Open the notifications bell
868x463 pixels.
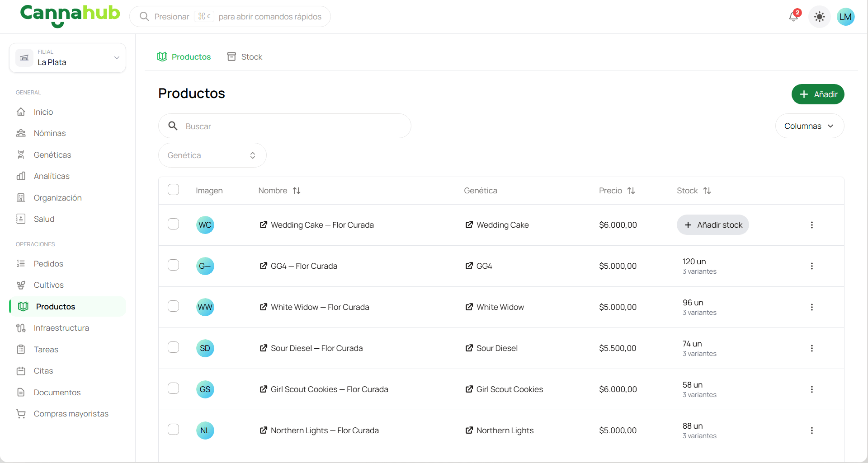[794, 16]
